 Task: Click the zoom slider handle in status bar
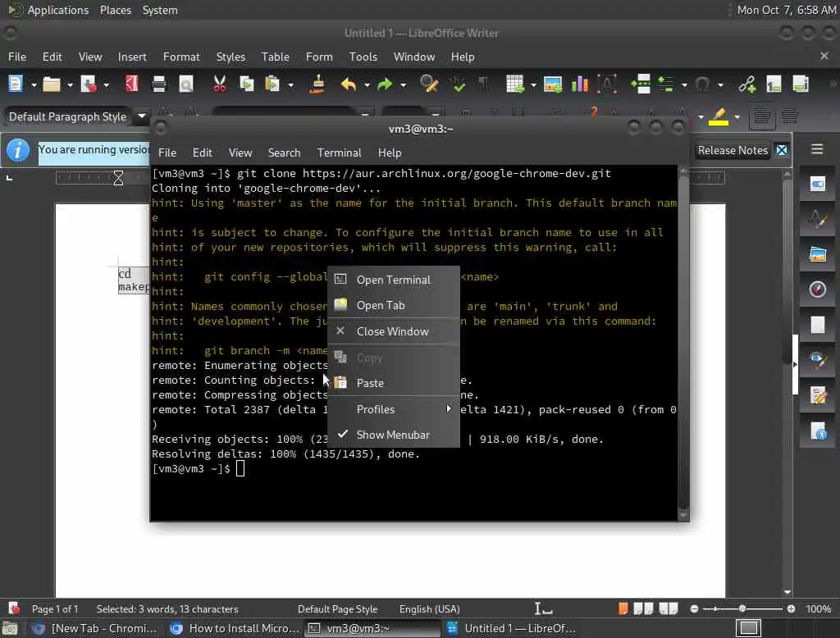pyautogui.click(x=742, y=609)
